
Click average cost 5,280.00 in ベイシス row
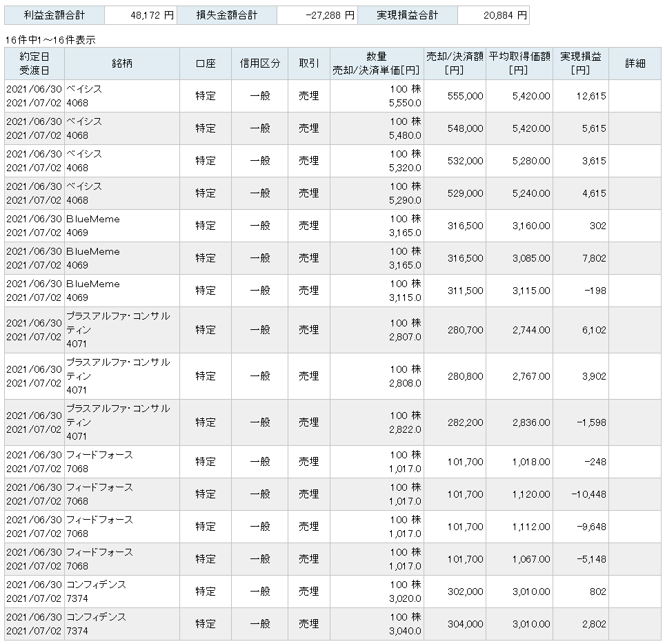pyautogui.click(x=531, y=162)
